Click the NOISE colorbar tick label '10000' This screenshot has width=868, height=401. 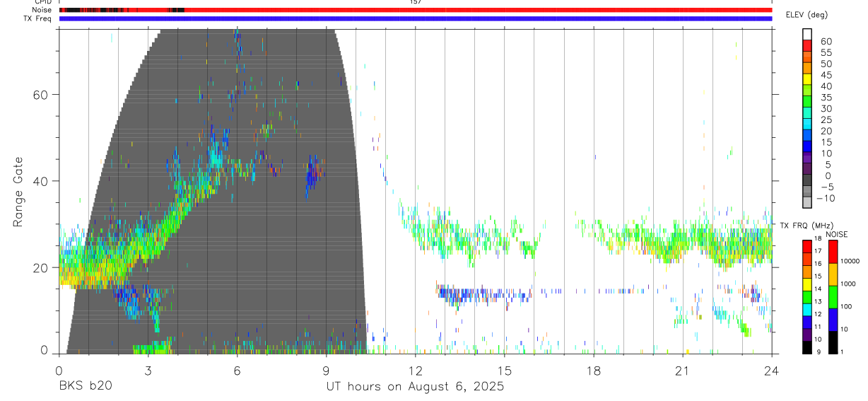click(850, 261)
